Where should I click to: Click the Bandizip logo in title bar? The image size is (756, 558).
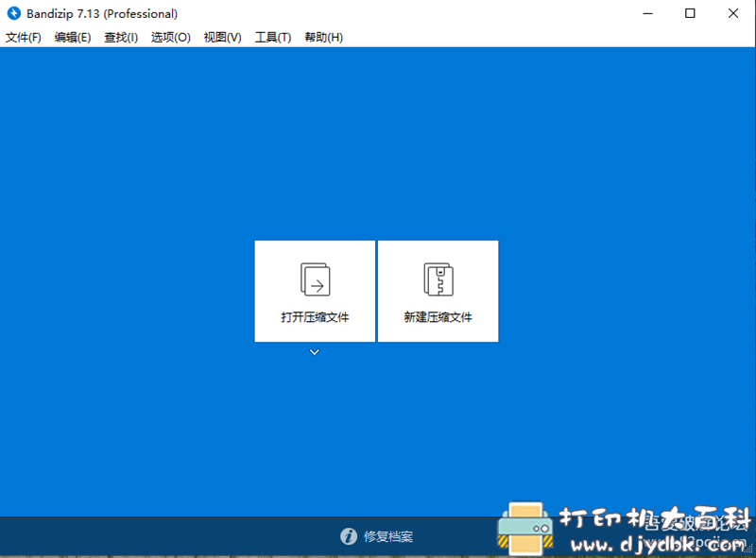(14, 13)
